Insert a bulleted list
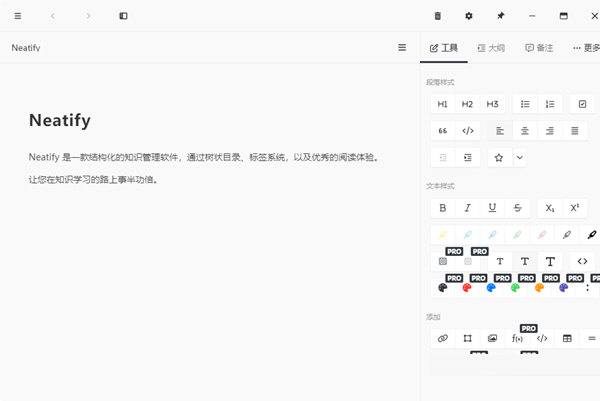600x401 pixels. (x=525, y=104)
